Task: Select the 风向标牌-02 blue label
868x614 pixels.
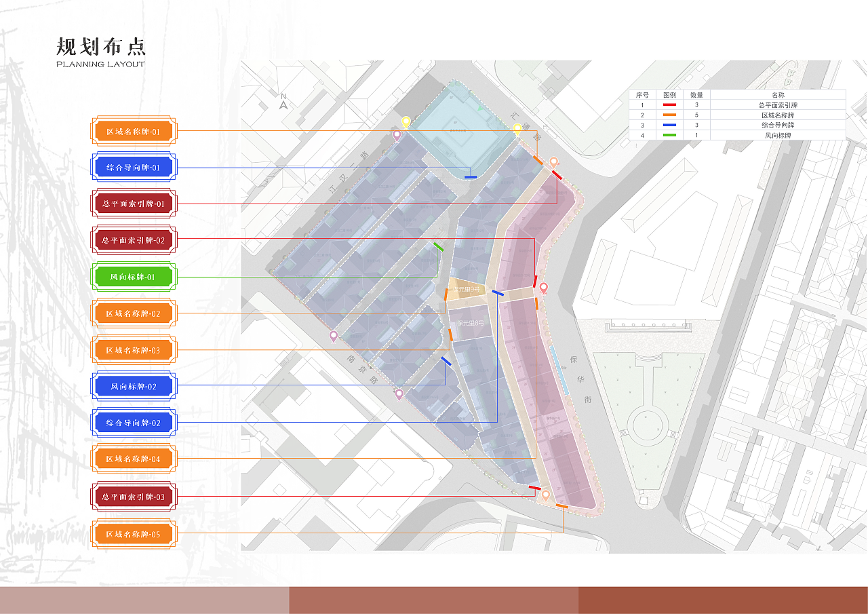Action: click(x=134, y=386)
